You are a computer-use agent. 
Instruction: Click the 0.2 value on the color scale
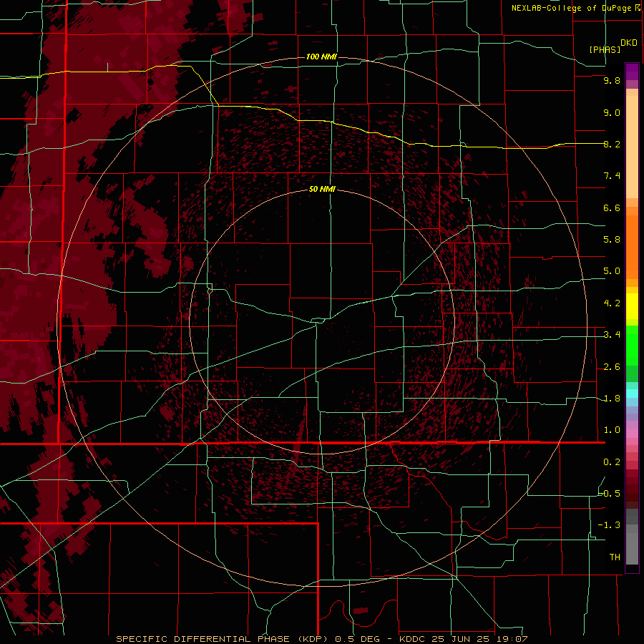612,462
